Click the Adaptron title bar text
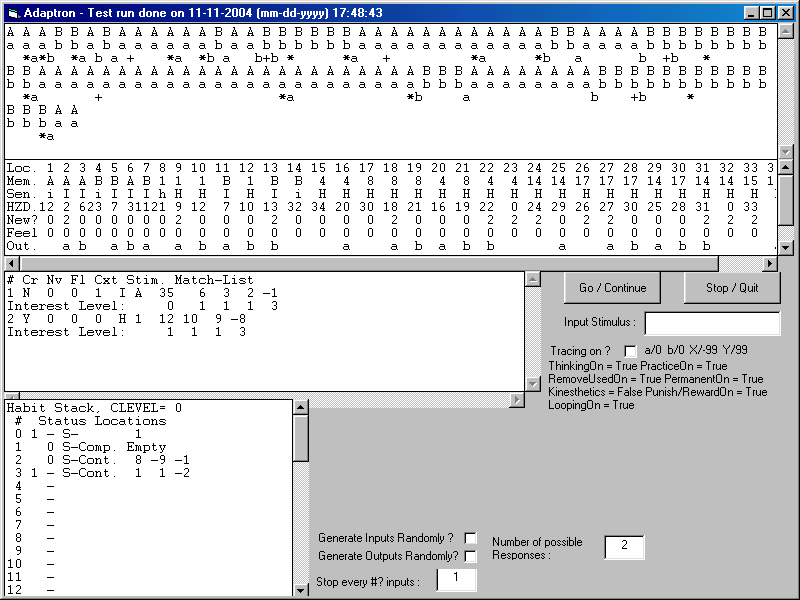 [203, 13]
